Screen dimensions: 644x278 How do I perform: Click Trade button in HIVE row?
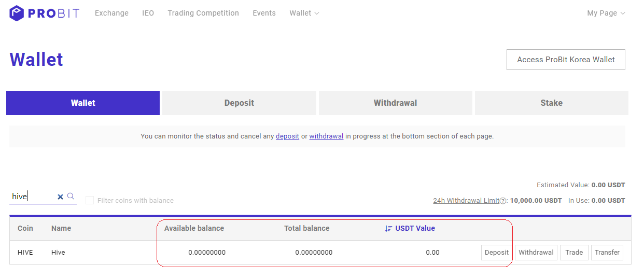574,253
